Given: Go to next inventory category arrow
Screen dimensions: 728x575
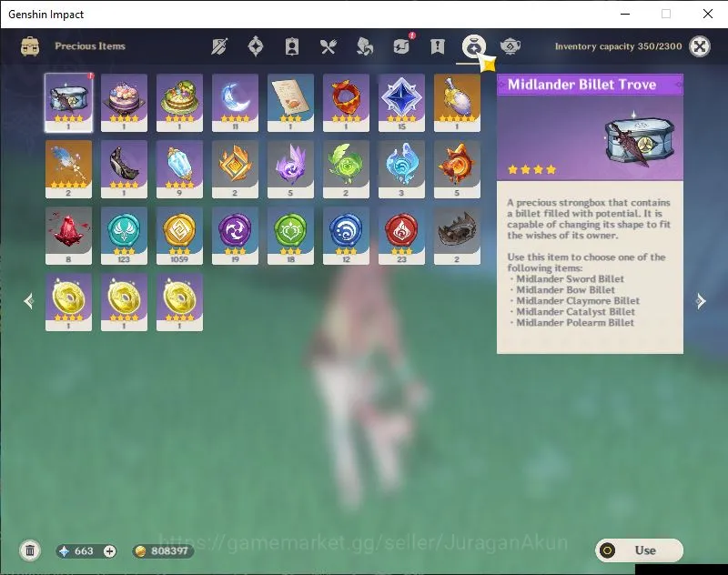Looking at the screenshot, I should pos(701,301).
